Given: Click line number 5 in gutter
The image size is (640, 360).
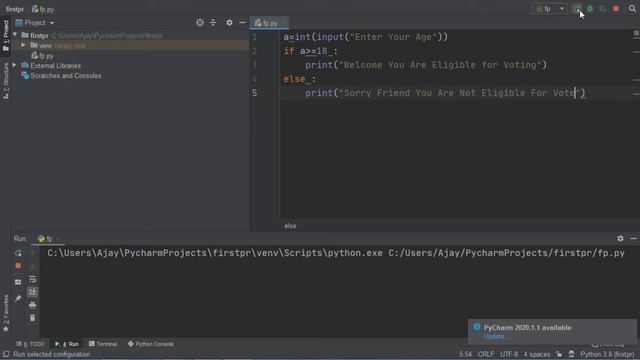Looking at the screenshot, I should (254, 93).
